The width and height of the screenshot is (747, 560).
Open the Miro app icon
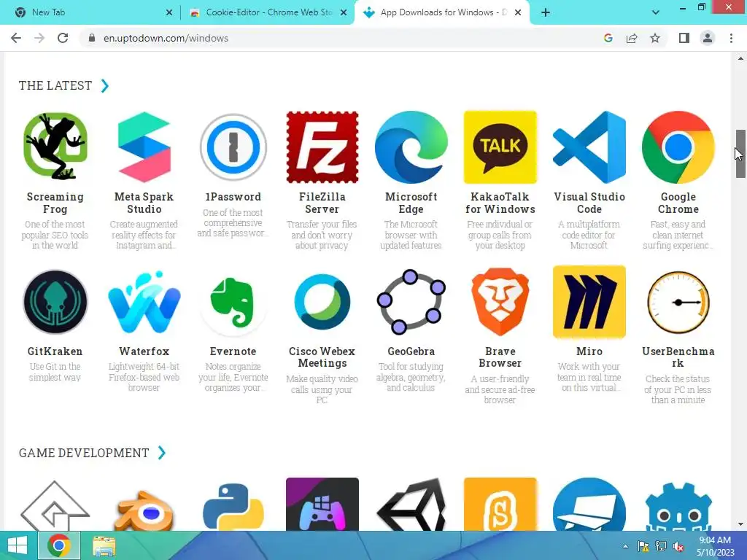tap(589, 302)
